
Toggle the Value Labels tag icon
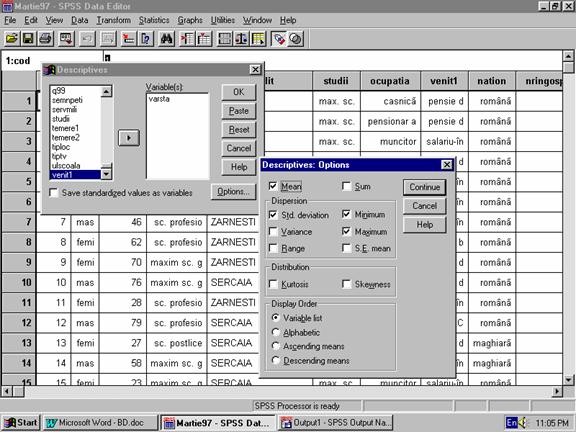coord(279,39)
